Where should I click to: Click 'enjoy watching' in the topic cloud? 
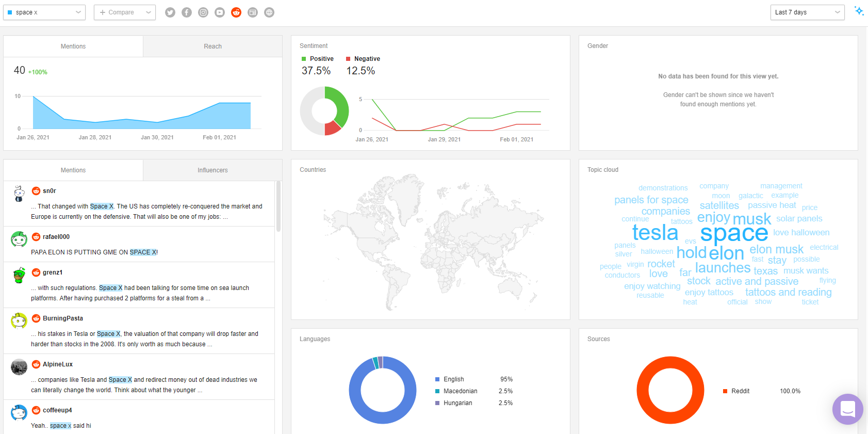[652, 286]
